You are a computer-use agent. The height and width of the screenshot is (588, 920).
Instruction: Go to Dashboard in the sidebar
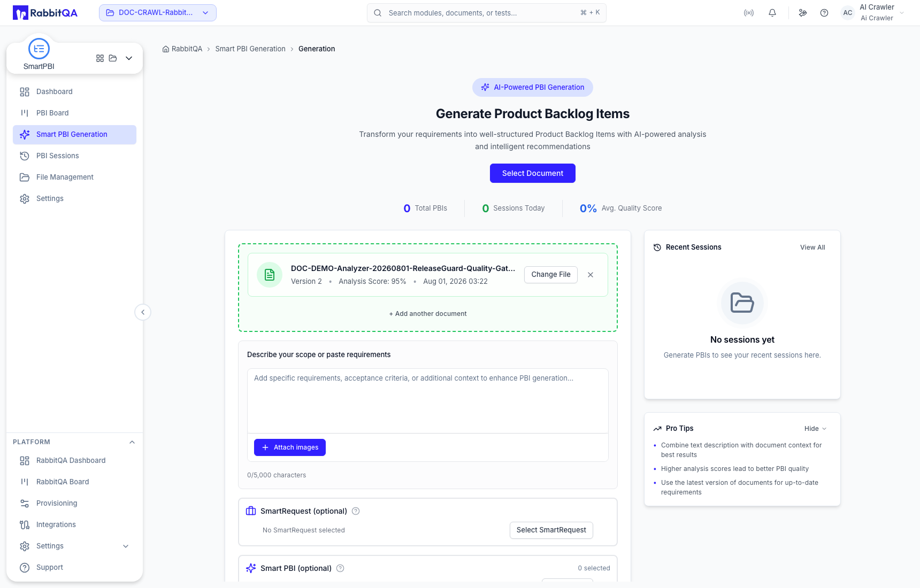pos(74,92)
